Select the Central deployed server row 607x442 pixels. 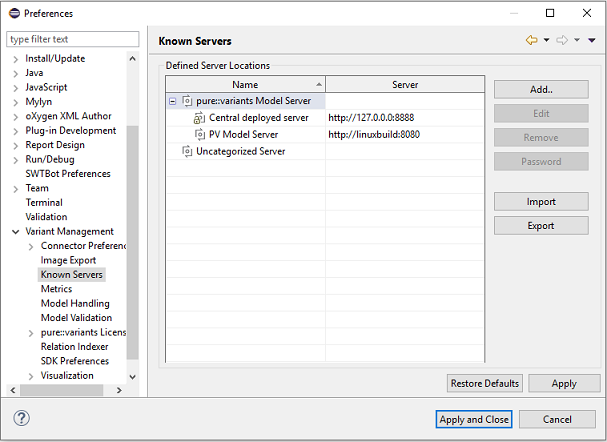pyautogui.click(x=325, y=118)
